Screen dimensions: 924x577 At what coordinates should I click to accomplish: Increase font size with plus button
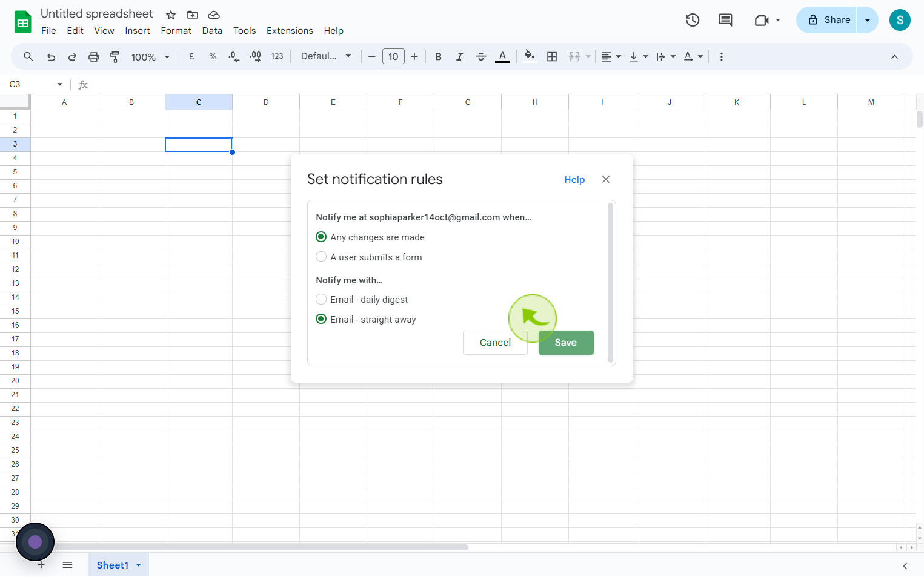(414, 56)
